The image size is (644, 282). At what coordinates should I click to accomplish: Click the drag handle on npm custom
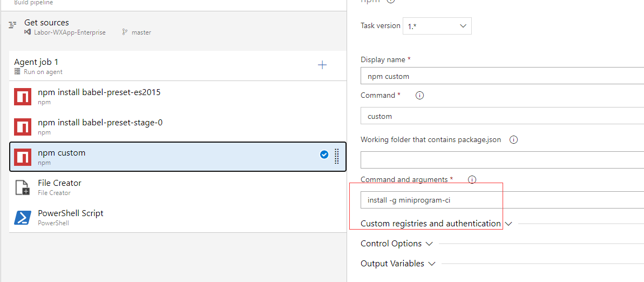pos(337,156)
